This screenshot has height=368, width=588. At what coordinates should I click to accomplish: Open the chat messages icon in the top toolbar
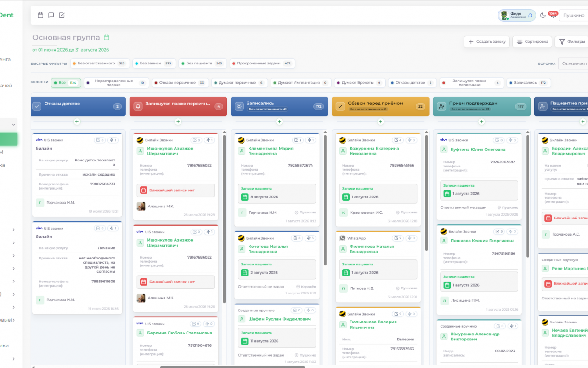[51, 15]
